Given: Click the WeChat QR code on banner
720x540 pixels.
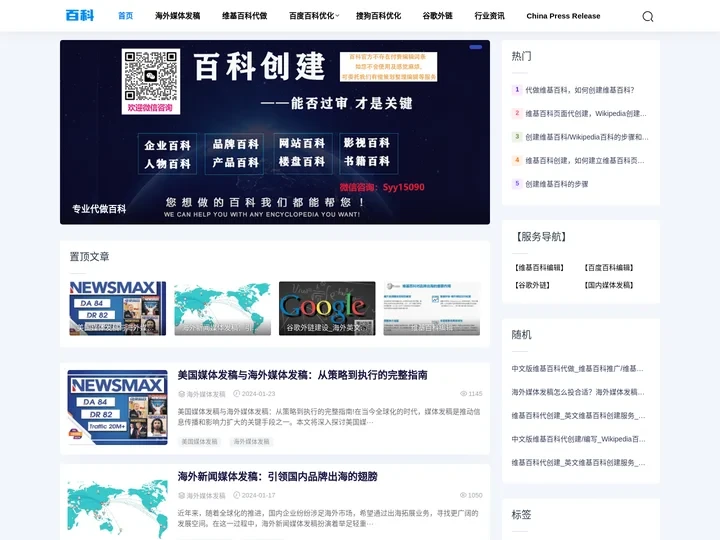Looking at the screenshot, I should click(x=151, y=76).
